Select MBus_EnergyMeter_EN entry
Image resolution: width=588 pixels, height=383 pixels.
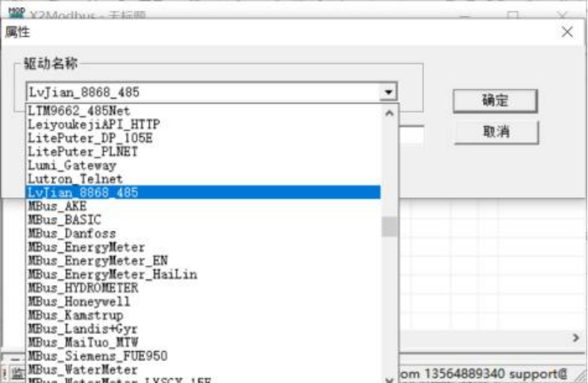[204, 260]
